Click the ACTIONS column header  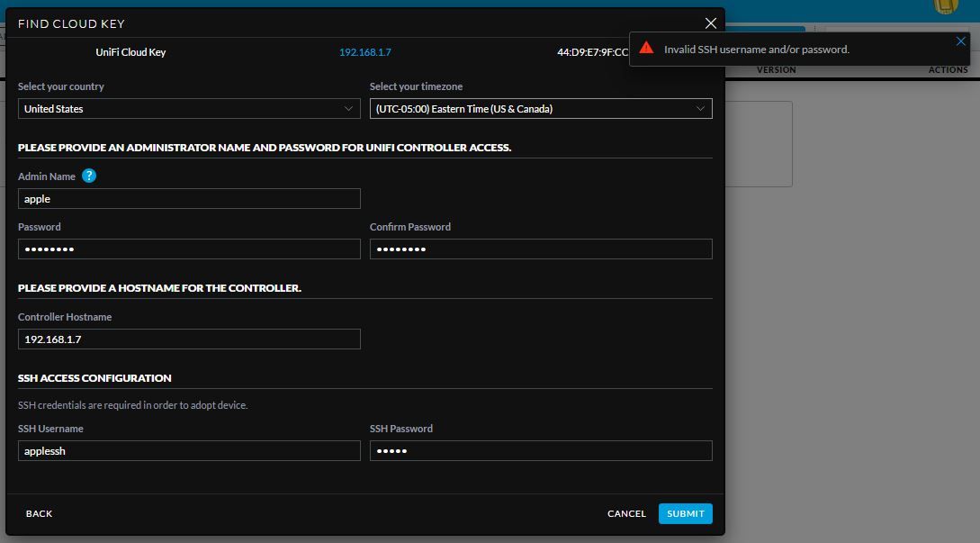coord(948,70)
